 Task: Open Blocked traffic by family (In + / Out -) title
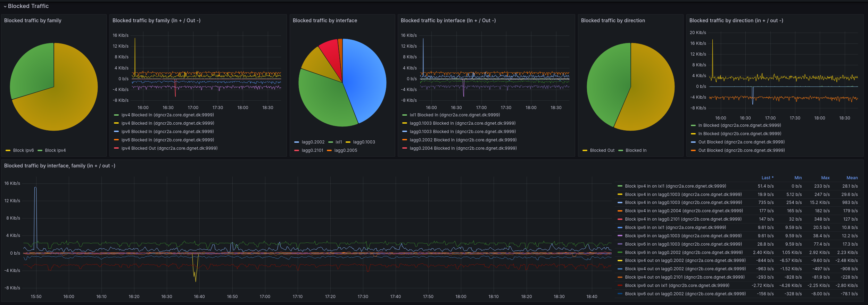156,20
